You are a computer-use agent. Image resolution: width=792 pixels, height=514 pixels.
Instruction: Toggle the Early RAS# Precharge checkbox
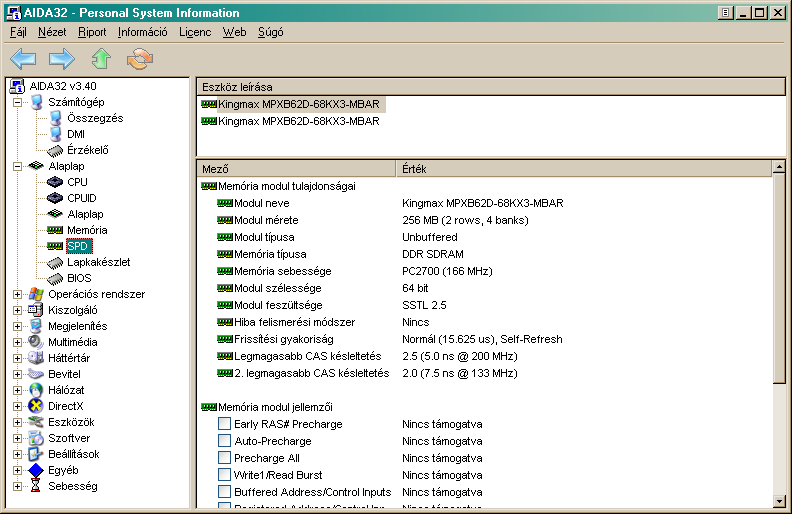(x=224, y=424)
